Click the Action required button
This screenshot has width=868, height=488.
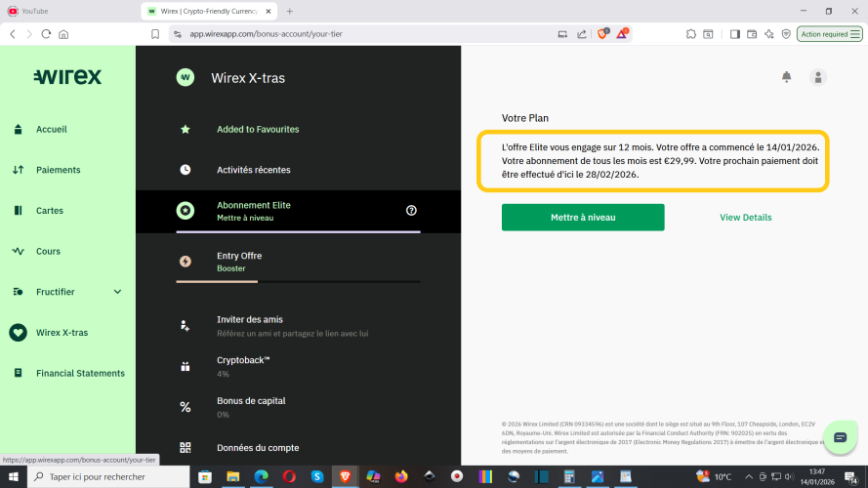829,34
